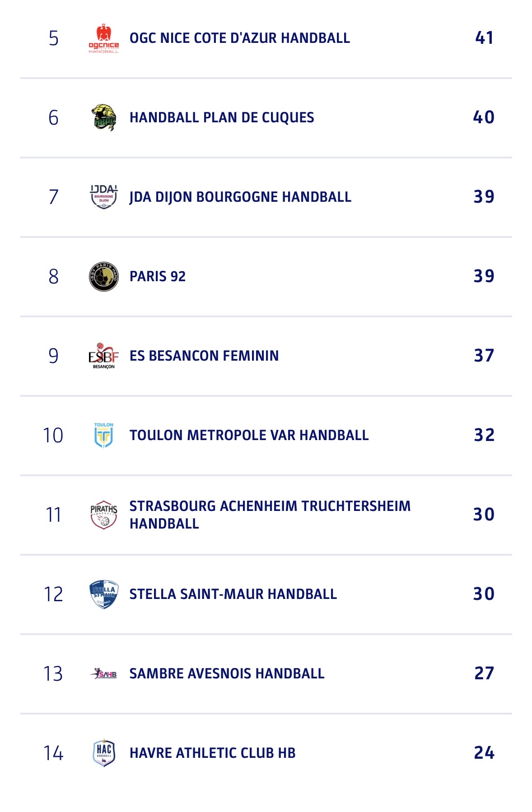Screen dimensions: 532x812
Task: Select the JDA Dijon Bourgogne crest
Action: (103, 197)
